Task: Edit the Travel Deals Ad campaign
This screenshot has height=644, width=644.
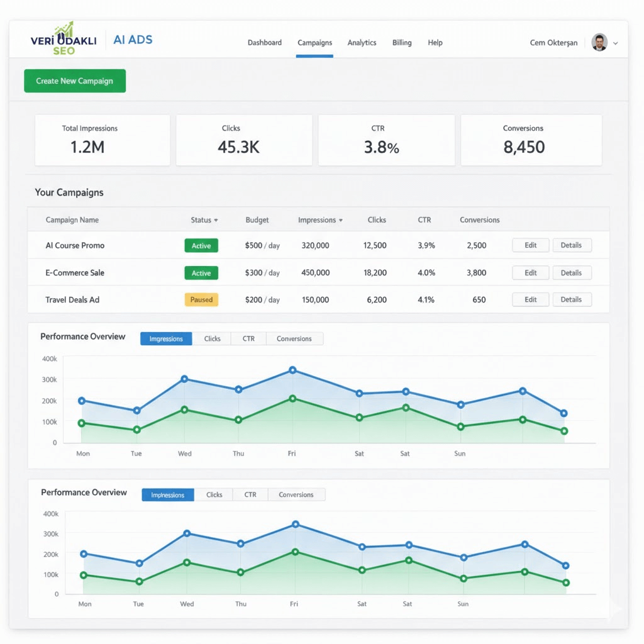Action: [x=531, y=300]
